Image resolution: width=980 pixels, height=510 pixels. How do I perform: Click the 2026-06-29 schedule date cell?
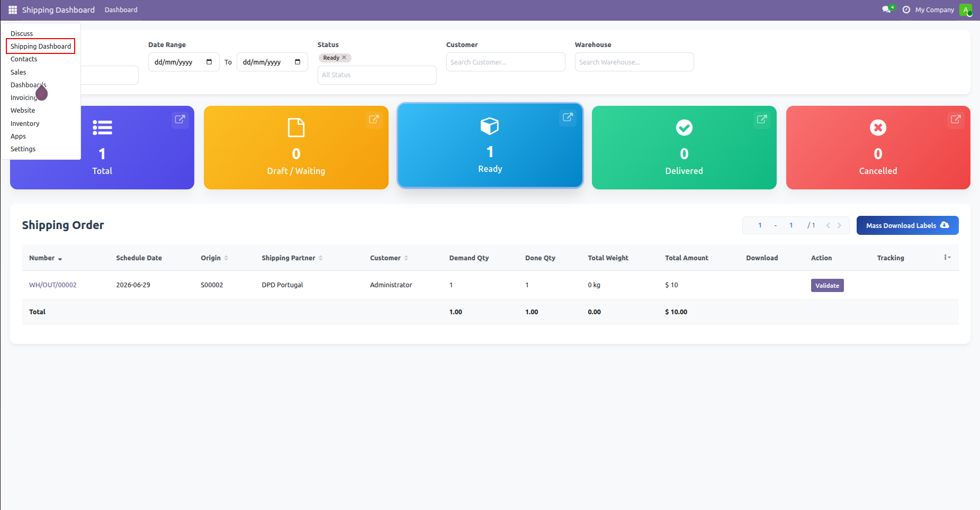pos(133,285)
